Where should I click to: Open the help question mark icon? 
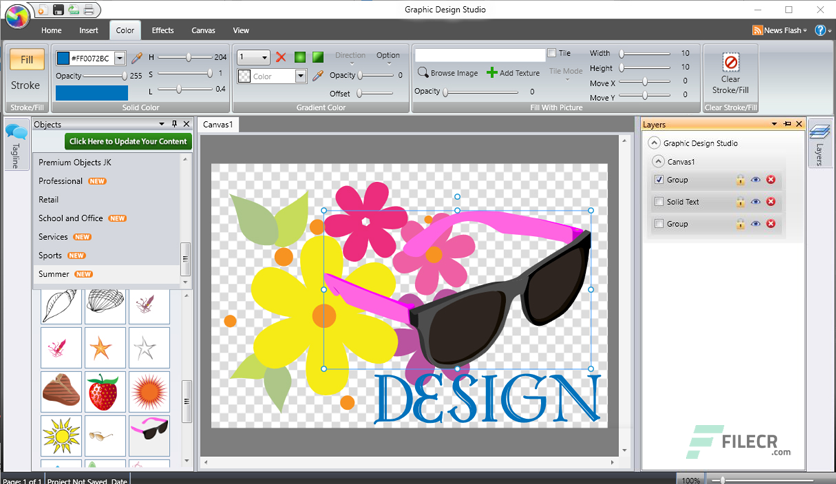[x=820, y=30]
